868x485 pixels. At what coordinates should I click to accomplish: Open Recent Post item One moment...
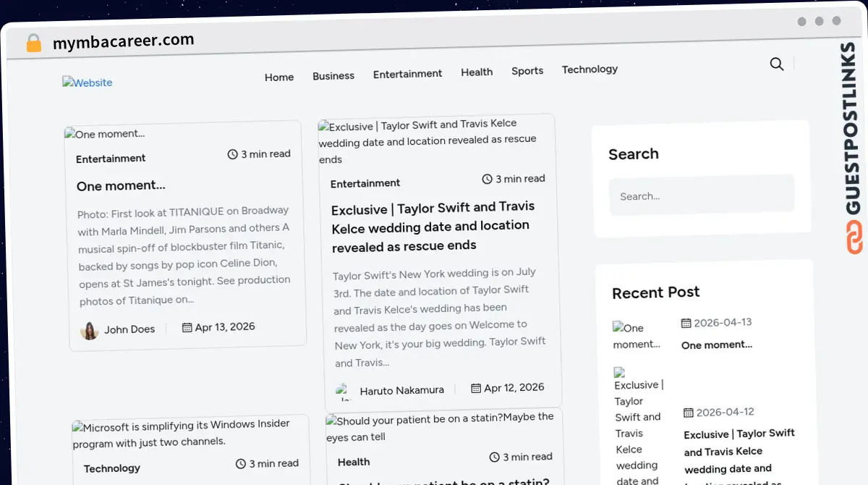pos(717,345)
